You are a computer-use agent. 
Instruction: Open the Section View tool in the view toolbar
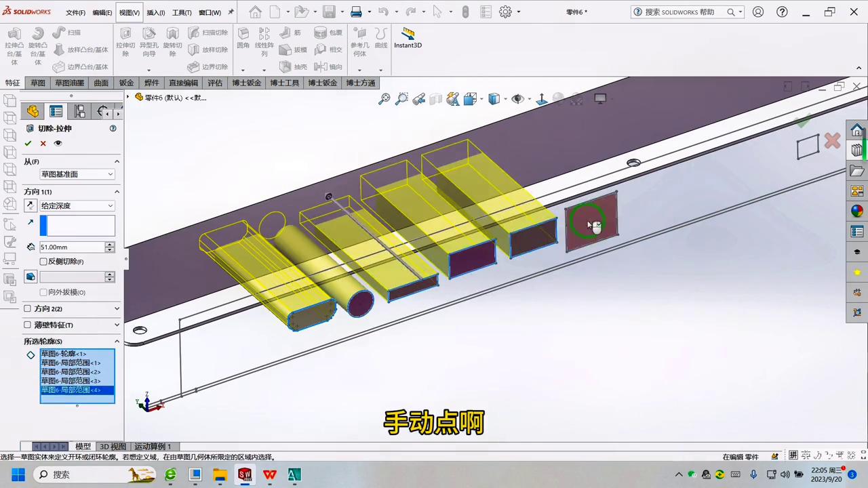tap(470, 99)
